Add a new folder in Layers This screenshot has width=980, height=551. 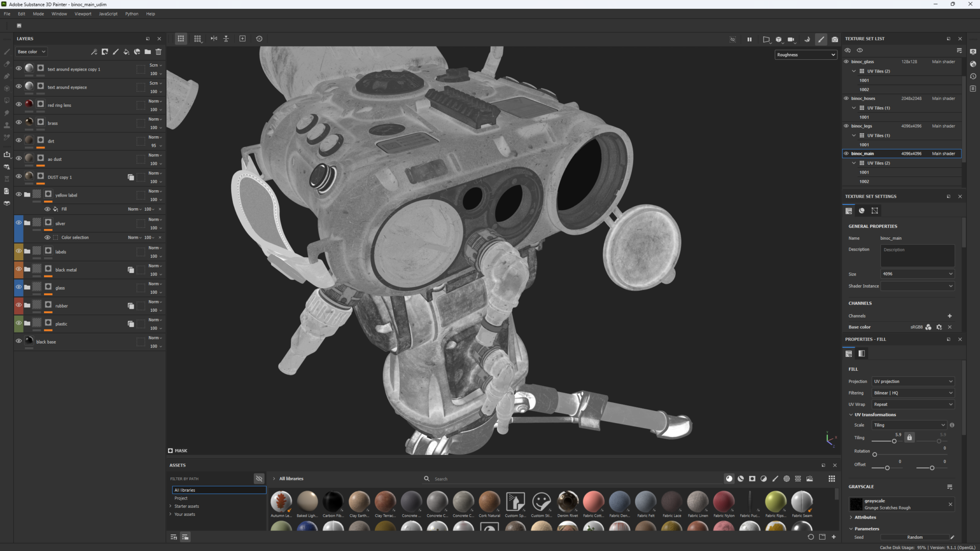click(147, 51)
